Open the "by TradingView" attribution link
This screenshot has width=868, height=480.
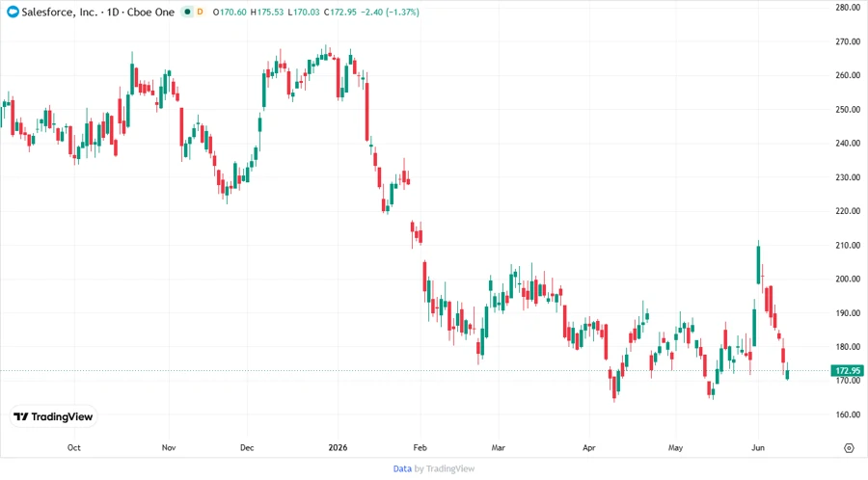coord(445,469)
